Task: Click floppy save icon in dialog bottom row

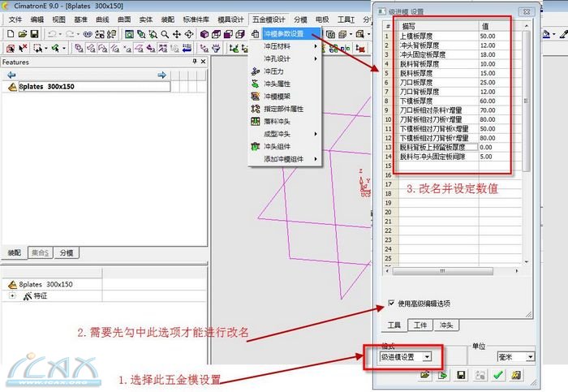Action: coord(461,375)
